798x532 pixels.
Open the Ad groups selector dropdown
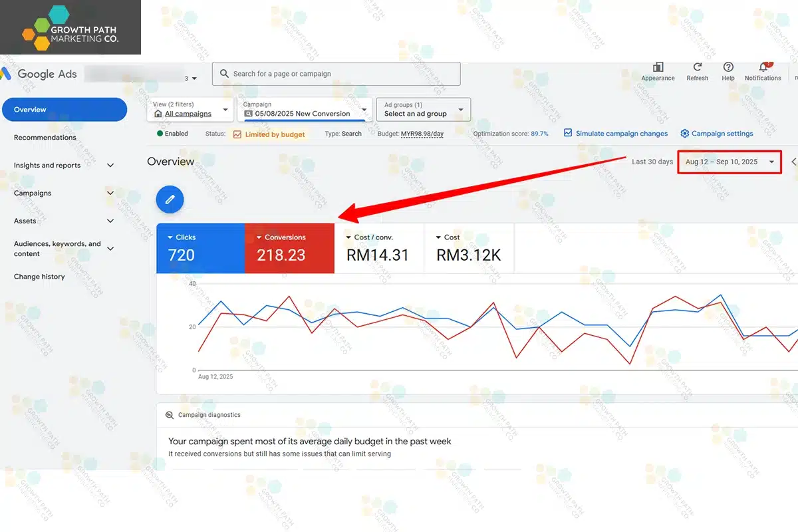pyautogui.click(x=423, y=110)
